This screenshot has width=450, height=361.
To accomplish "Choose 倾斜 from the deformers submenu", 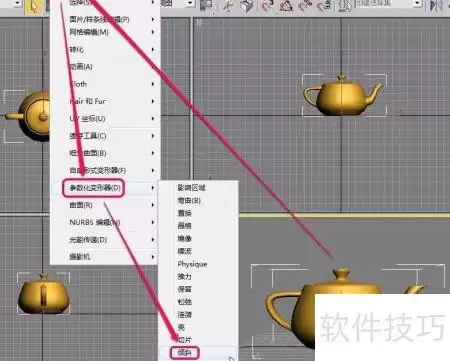I will (185, 352).
